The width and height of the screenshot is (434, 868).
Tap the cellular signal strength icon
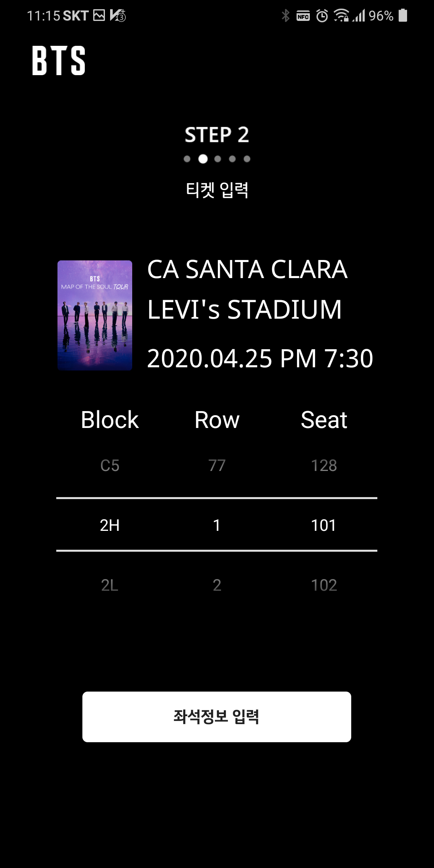359,16
